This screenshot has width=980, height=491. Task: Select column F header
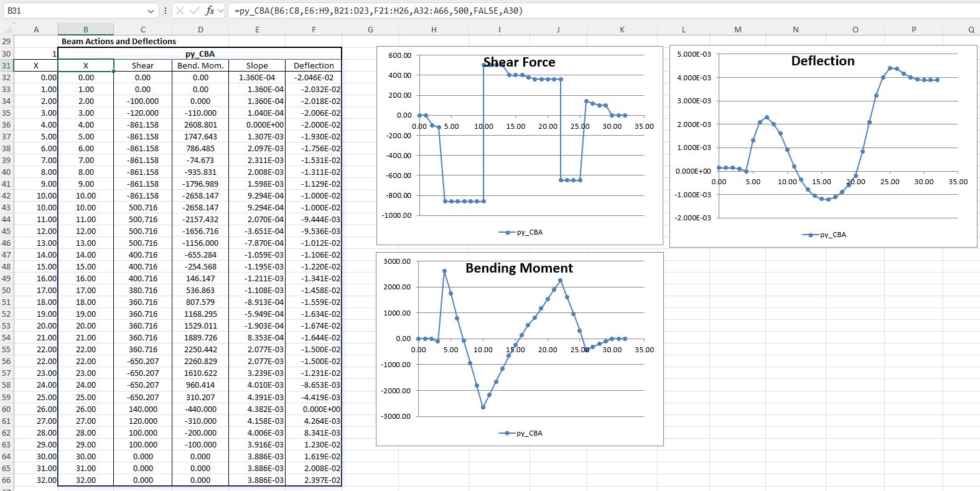pos(313,29)
